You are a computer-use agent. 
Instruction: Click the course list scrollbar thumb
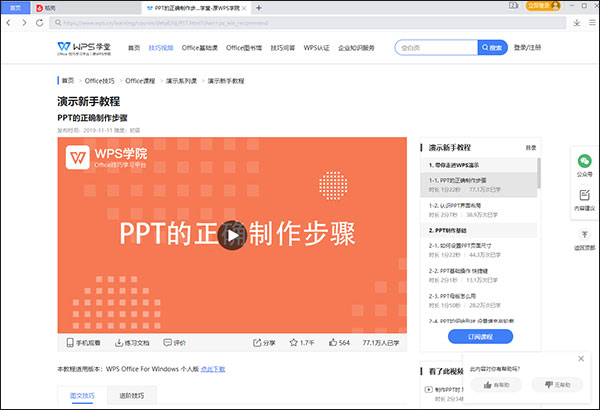coord(539,173)
